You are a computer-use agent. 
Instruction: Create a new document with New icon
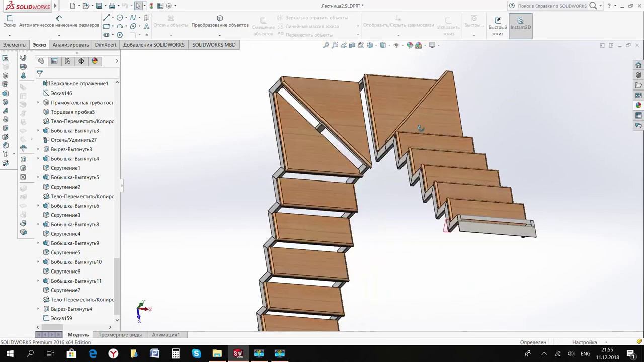click(72, 6)
